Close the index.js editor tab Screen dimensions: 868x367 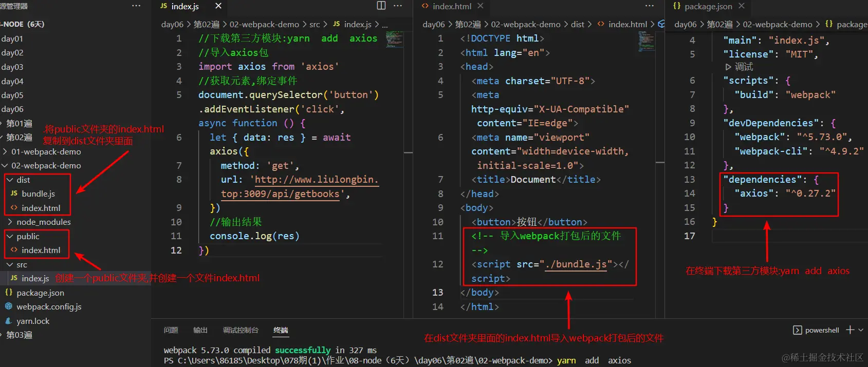(x=218, y=6)
